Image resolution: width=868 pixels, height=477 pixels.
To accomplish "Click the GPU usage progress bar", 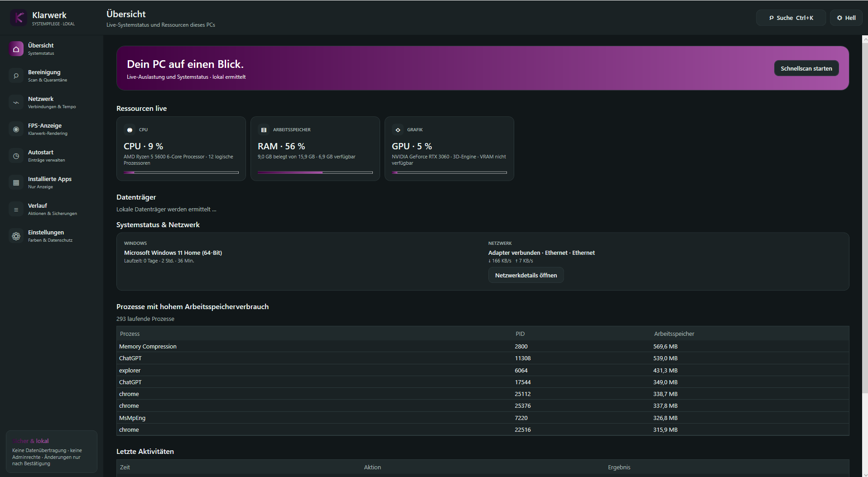I will pyautogui.click(x=449, y=172).
